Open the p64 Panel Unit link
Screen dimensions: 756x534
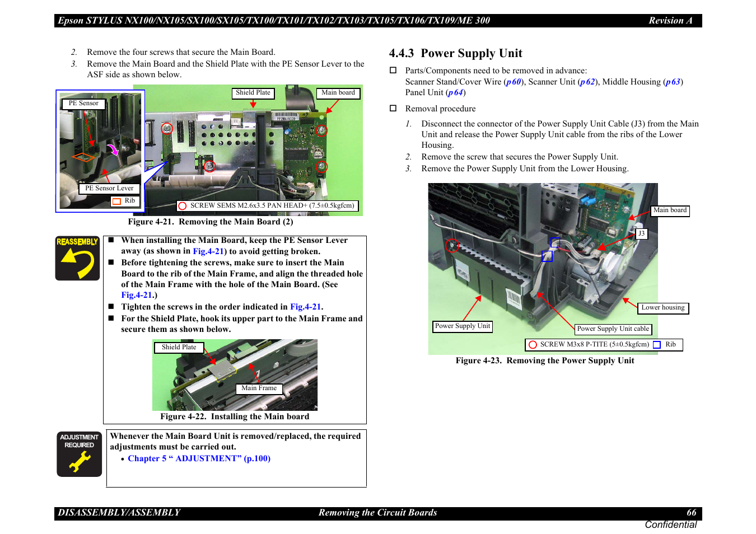point(455,92)
